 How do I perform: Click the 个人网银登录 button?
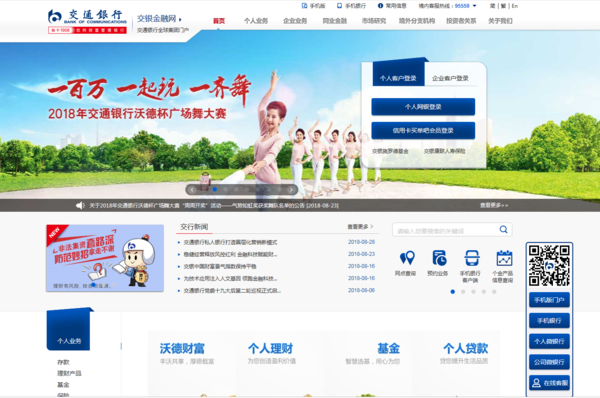pyautogui.click(x=423, y=107)
